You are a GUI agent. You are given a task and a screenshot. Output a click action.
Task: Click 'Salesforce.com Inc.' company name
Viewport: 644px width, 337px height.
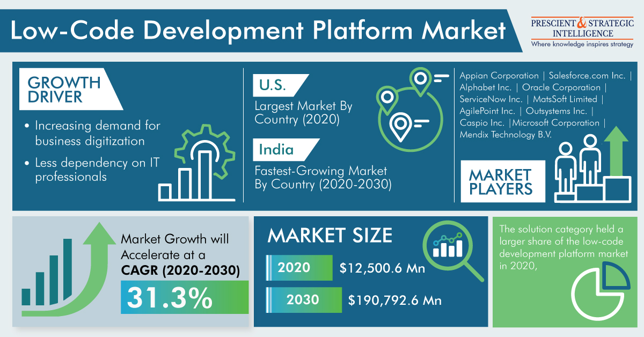point(587,76)
